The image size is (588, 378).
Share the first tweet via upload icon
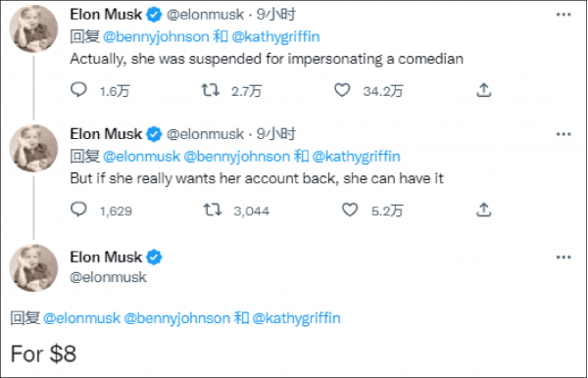(484, 90)
